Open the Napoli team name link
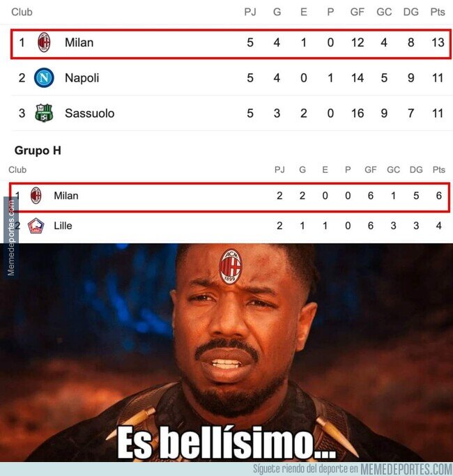The image size is (453, 476). tap(82, 78)
